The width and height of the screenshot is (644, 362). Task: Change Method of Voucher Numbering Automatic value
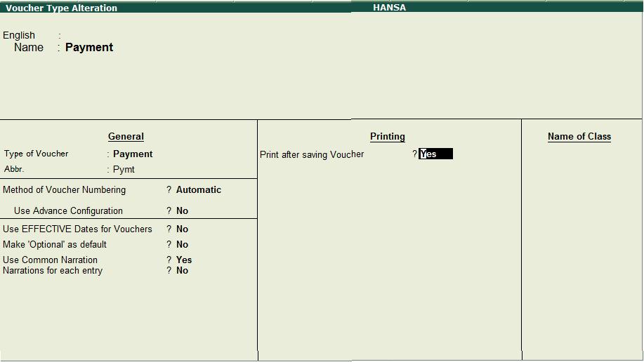[199, 189]
